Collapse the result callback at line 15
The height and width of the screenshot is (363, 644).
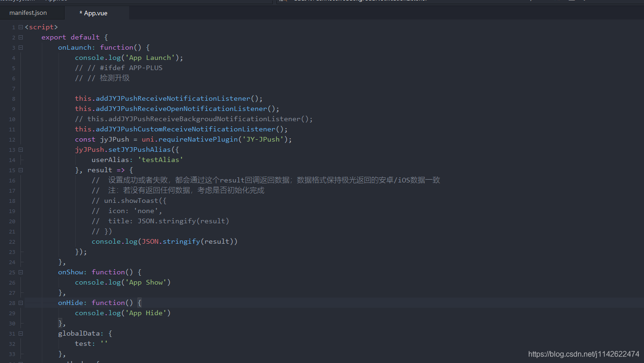click(x=20, y=170)
